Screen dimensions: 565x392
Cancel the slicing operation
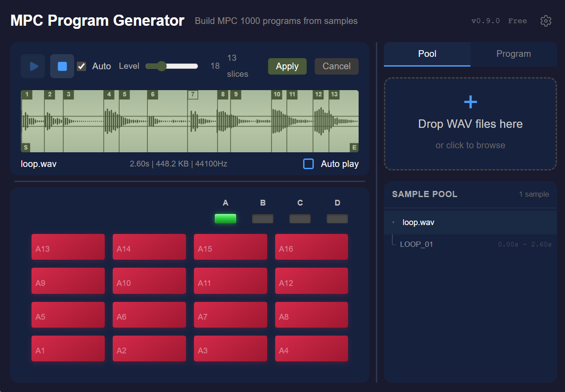click(336, 66)
